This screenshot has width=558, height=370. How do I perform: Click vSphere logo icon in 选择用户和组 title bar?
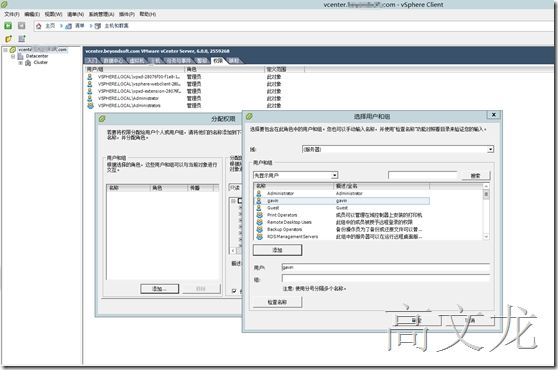point(249,116)
